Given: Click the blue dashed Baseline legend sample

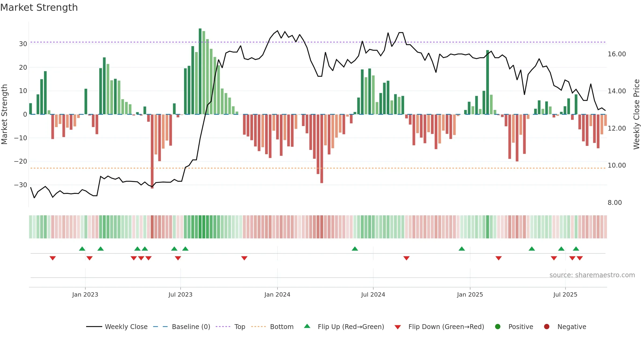Looking at the screenshot, I should click(x=160, y=327).
